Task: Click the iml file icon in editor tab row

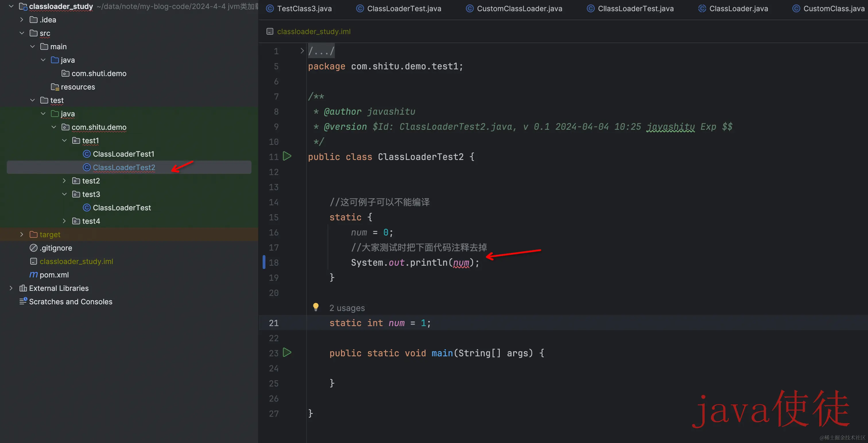Action: (x=270, y=31)
